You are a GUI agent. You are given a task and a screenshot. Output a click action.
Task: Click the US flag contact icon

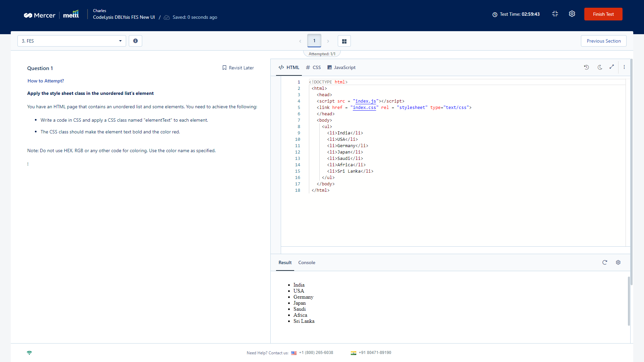[x=294, y=353]
